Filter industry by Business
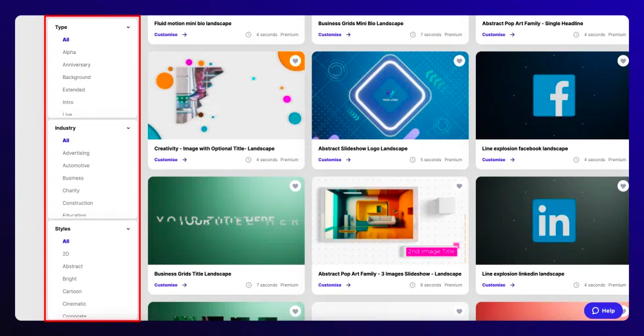The height and width of the screenshot is (336, 644). (x=73, y=178)
